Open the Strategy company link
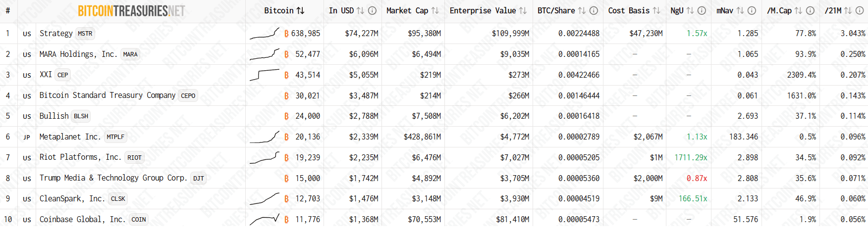868x234 pixels. (56, 33)
